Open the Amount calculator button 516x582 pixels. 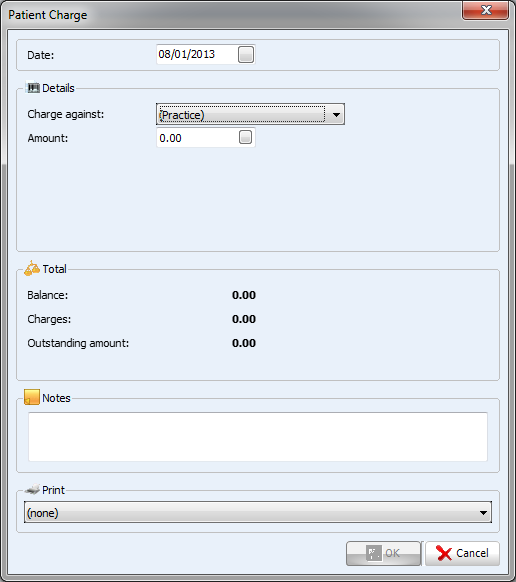(245, 137)
